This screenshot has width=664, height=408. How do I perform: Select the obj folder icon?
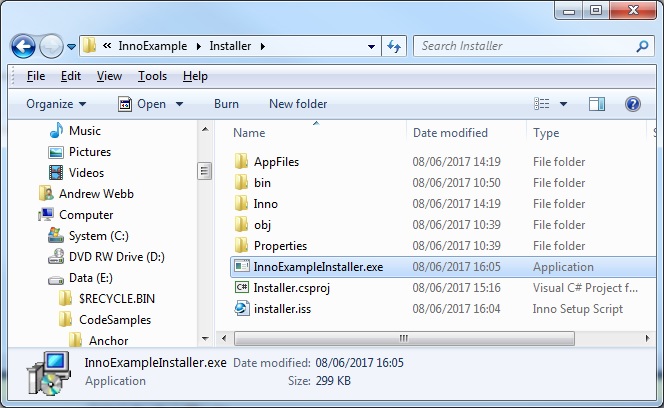point(241,225)
